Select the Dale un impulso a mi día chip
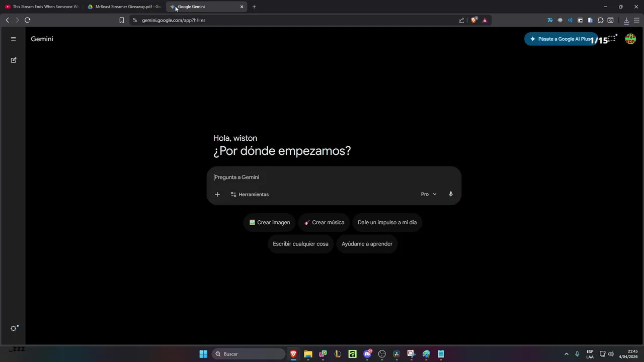 click(387, 222)
